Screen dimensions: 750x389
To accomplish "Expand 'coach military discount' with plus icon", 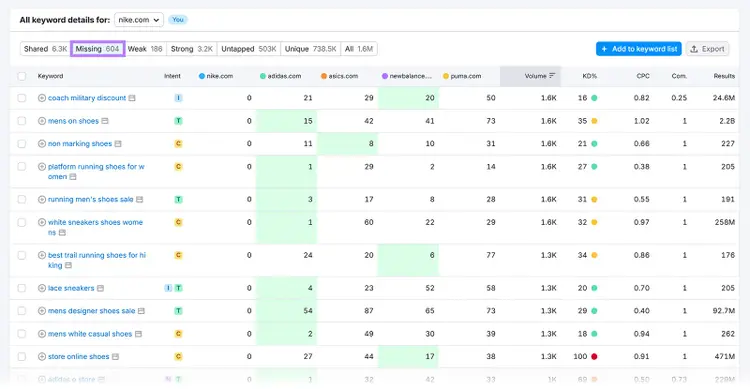I will [x=42, y=98].
